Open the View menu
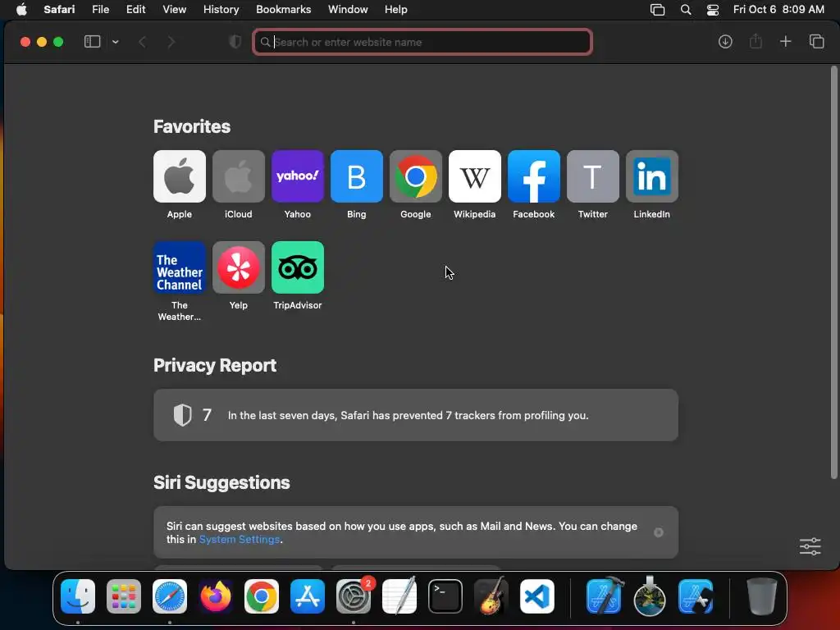Viewport: 840px width, 630px height. pyautogui.click(x=175, y=10)
